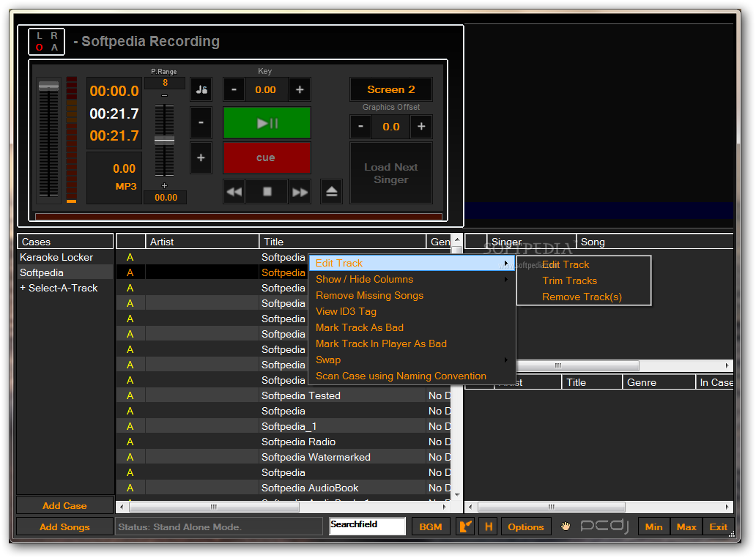Open the Options button
The image size is (756, 558).
(526, 527)
